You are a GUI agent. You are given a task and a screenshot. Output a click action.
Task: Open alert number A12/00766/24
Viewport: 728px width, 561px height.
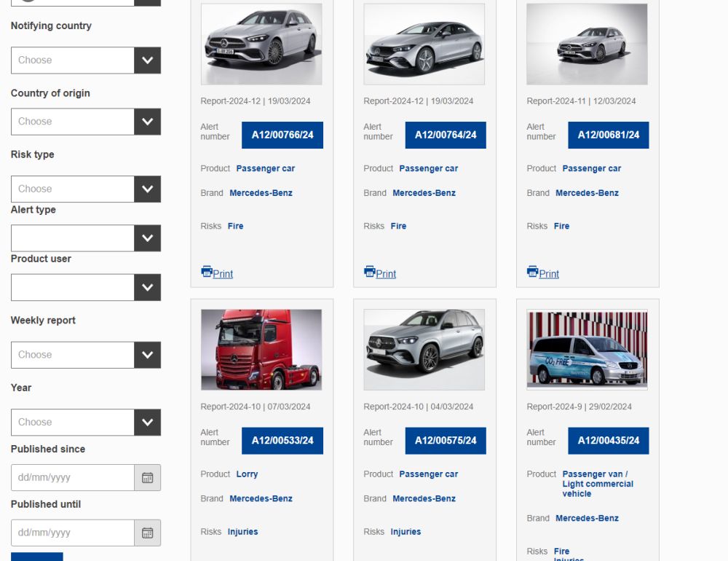282,135
